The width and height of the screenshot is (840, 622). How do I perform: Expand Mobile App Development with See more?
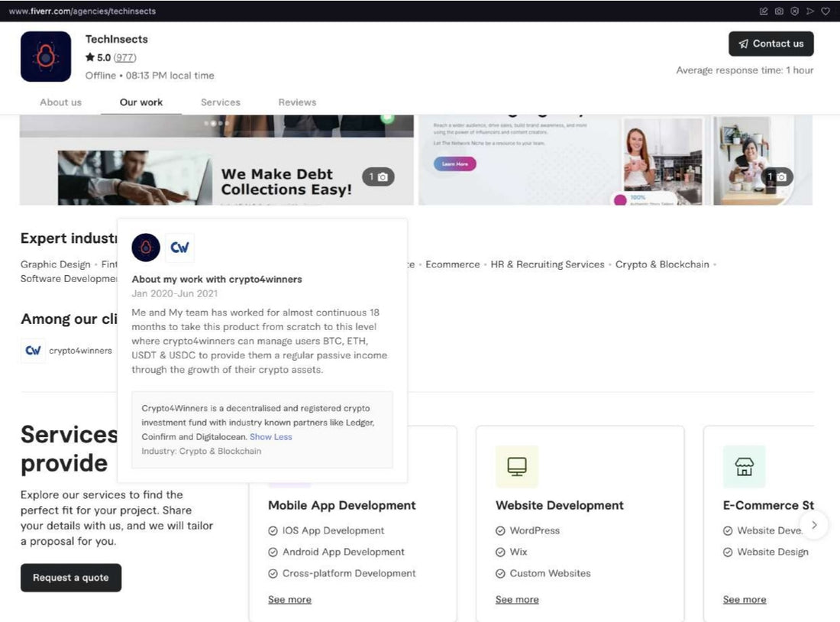point(289,600)
